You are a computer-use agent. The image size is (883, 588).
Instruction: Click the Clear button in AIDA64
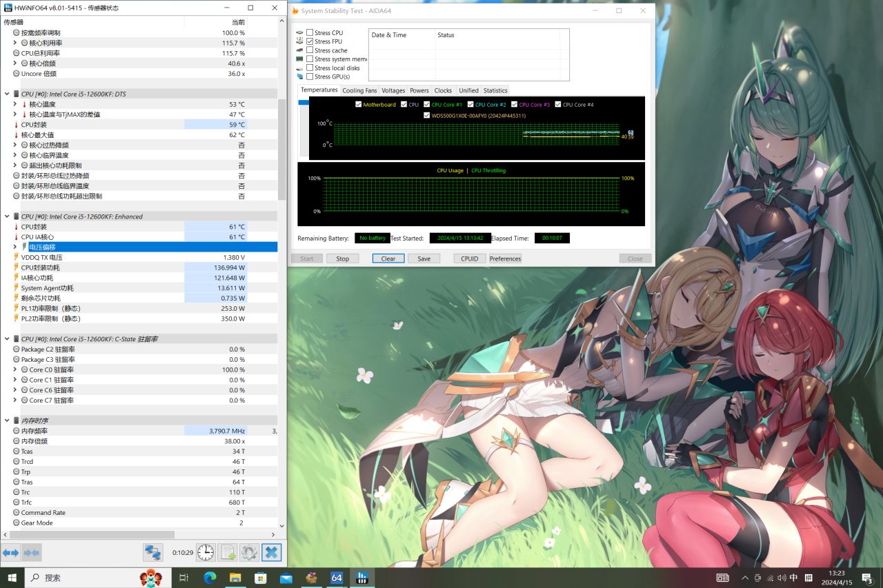pyautogui.click(x=388, y=258)
